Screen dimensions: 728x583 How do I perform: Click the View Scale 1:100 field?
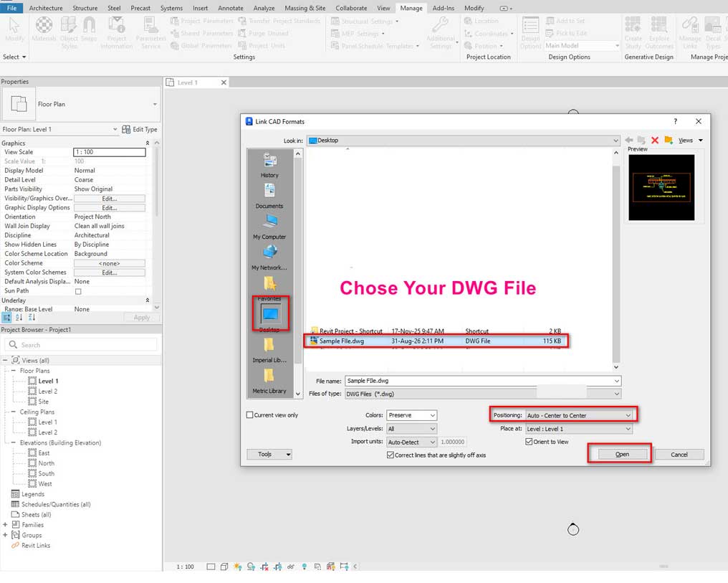click(x=110, y=152)
